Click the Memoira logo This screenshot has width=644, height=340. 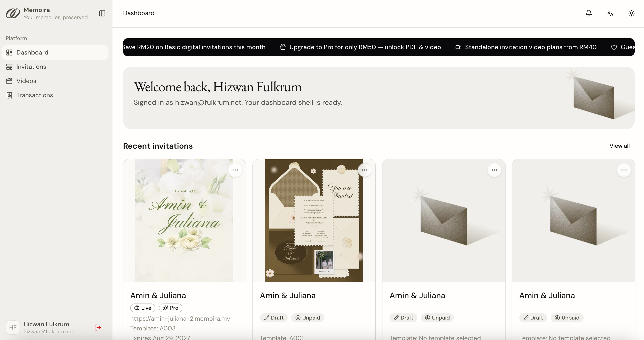13,13
